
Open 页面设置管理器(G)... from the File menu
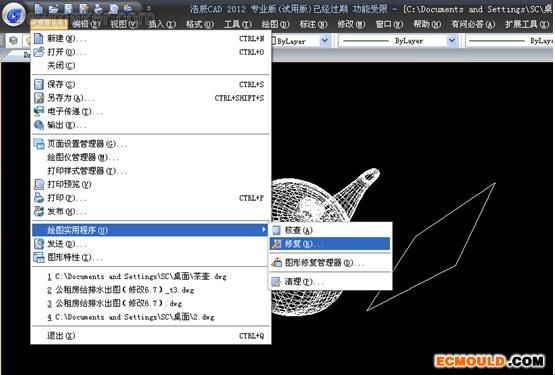pyautogui.click(x=150, y=144)
